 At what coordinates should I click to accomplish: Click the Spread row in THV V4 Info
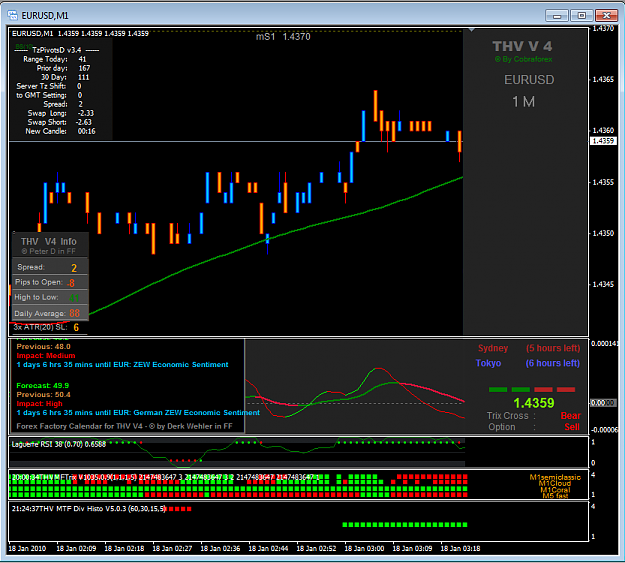click(x=50, y=267)
